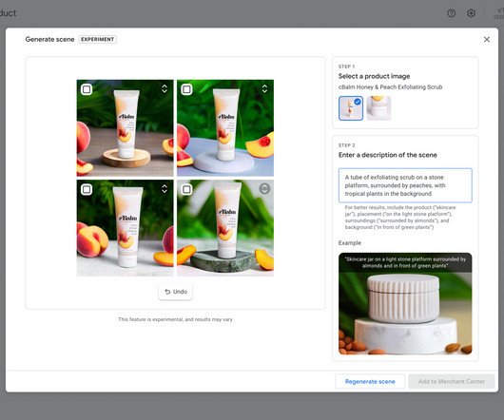This screenshot has height=420, width=504.
Task: Choose the second product image thumbnail
Action: tap(378, 108)
